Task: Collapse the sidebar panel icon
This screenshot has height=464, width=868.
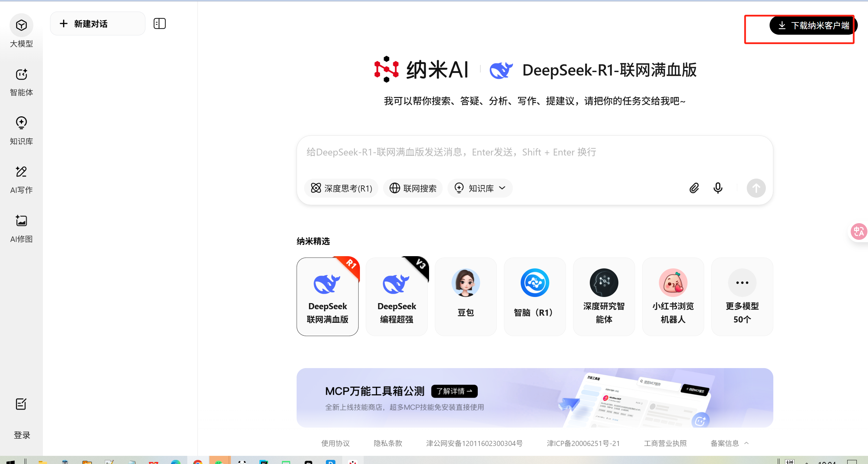Action: (159, 23)
